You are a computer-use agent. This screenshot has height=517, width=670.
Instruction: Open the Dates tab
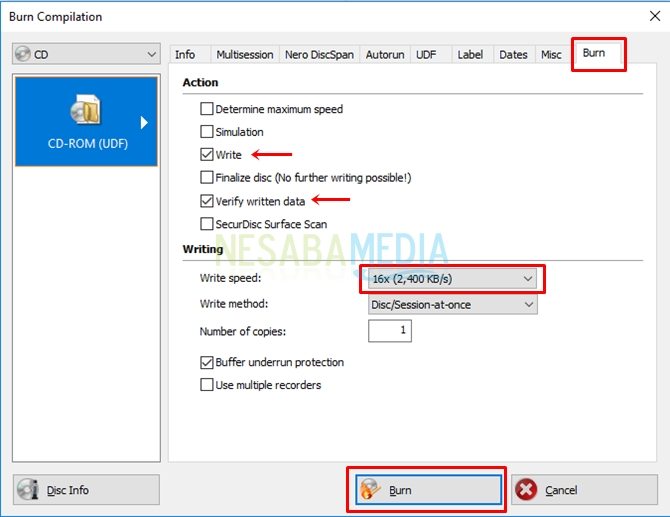point(514,55)
